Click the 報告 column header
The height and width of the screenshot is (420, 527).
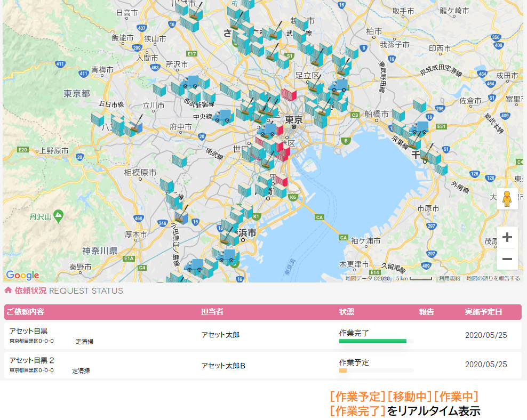tap(427, 312)
